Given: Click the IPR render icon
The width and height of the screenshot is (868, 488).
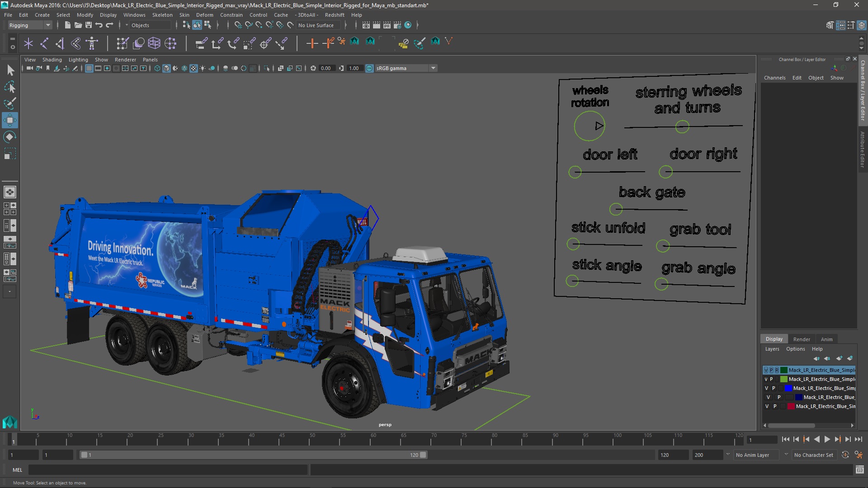Looking at the screenshot, I should [x=387, y=25].
